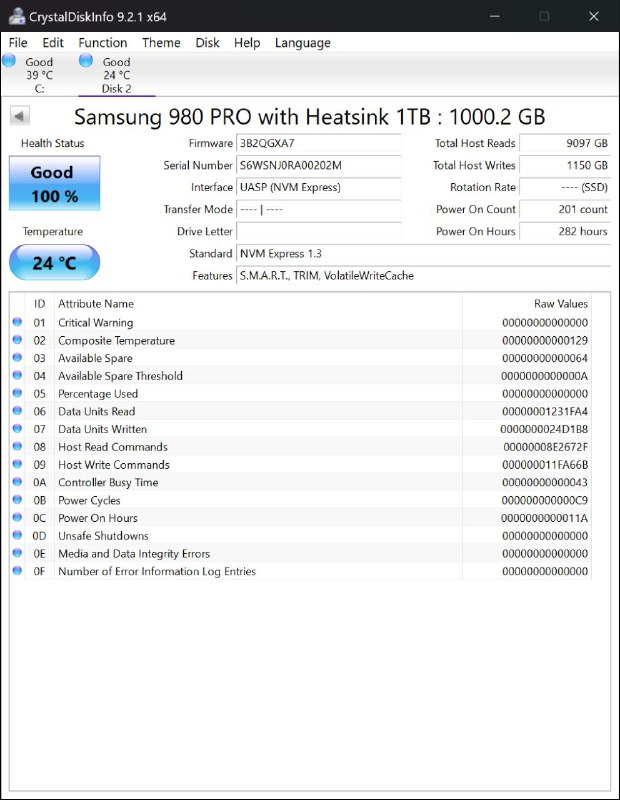Click raw value 0000001231FA4

pos(544,411)
